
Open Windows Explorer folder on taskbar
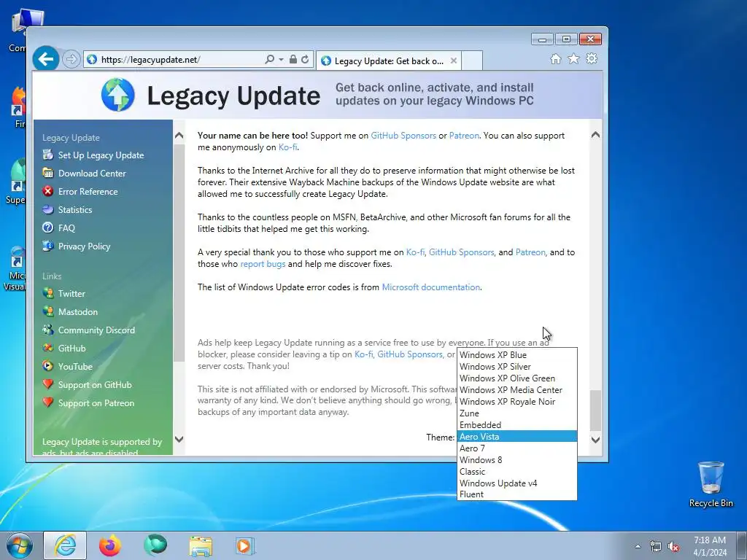tap(201, 546)
